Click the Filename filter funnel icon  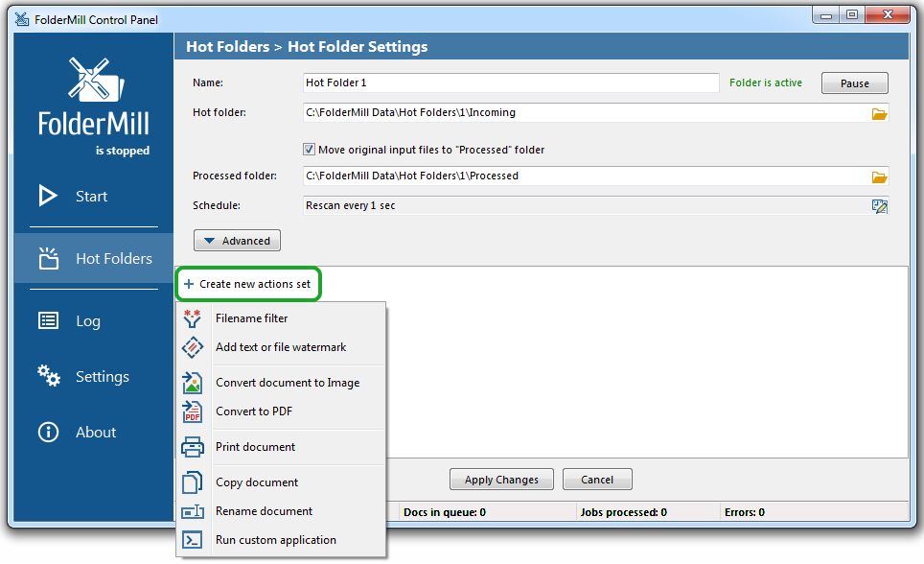(192, 318)
